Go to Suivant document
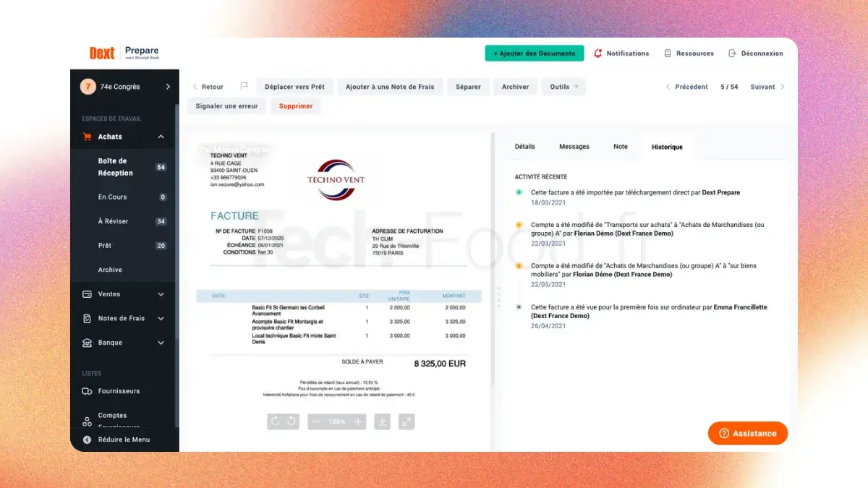868x488 pixels. 767,87
